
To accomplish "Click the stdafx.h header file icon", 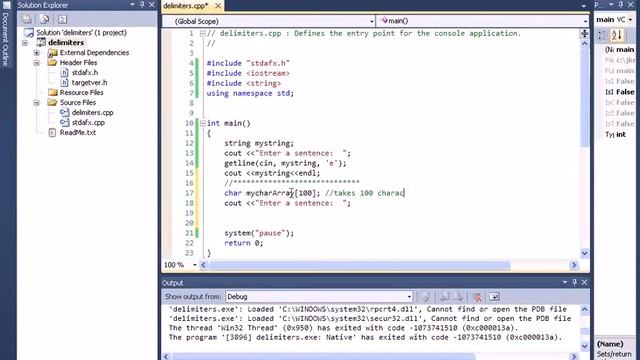I will [x=64, y=72].
